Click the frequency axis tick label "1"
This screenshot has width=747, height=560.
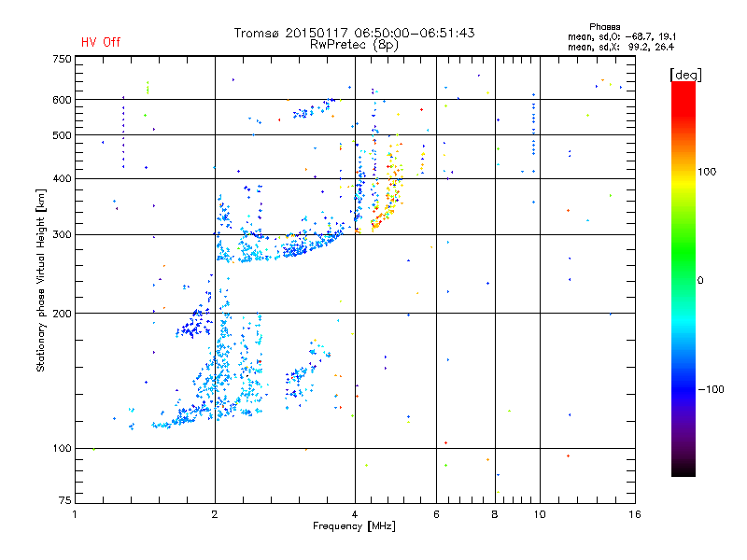point(75,514)
